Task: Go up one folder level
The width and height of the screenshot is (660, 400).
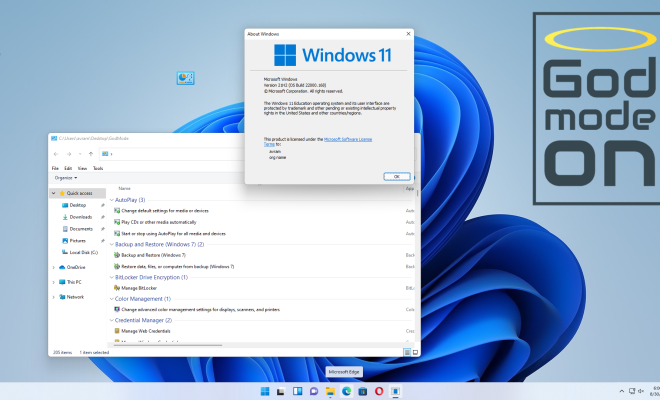Action: click(91, 154)
